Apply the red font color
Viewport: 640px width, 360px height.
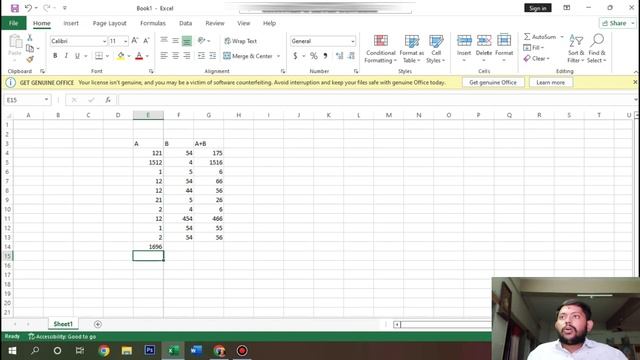pos(139,56)
